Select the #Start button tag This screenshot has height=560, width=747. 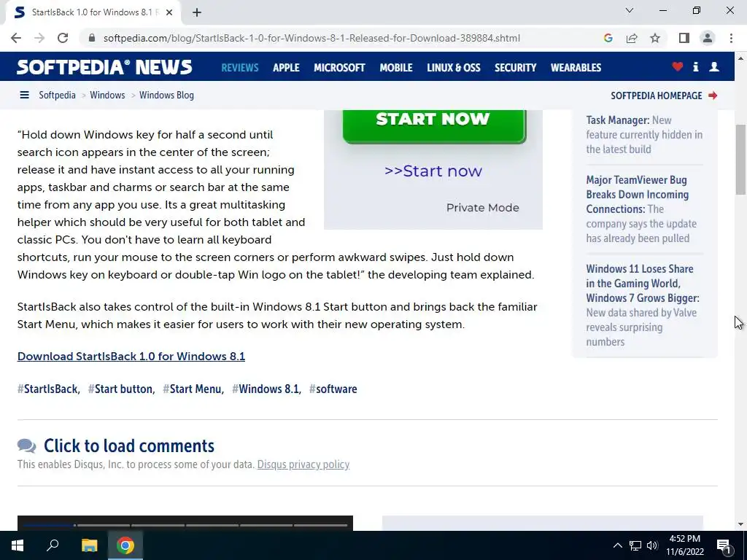(122, 389)
